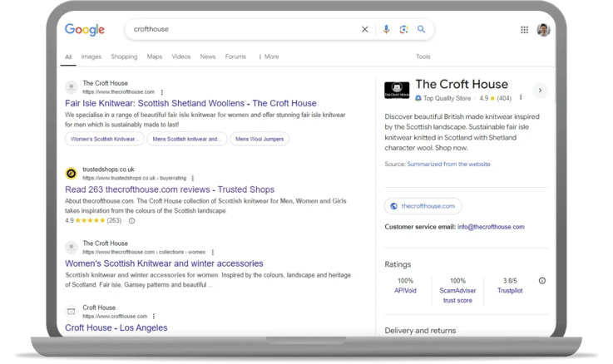Click the Google logo
The image size is (613, 364).
(85, 29)
